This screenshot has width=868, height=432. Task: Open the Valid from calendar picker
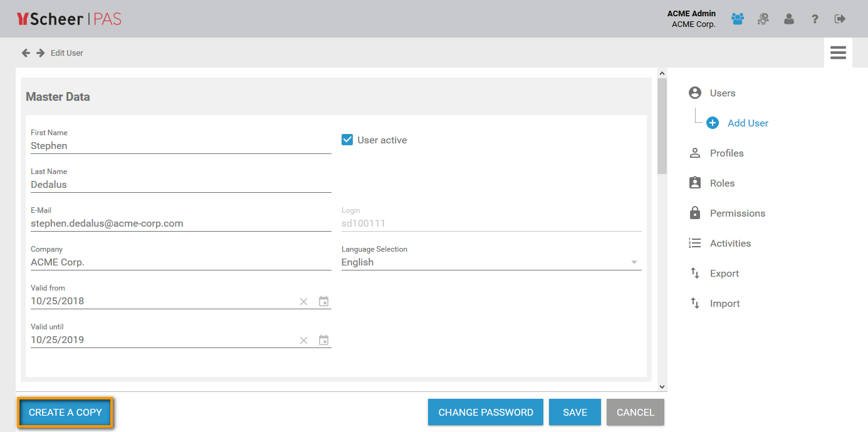(x=323, y=301)
